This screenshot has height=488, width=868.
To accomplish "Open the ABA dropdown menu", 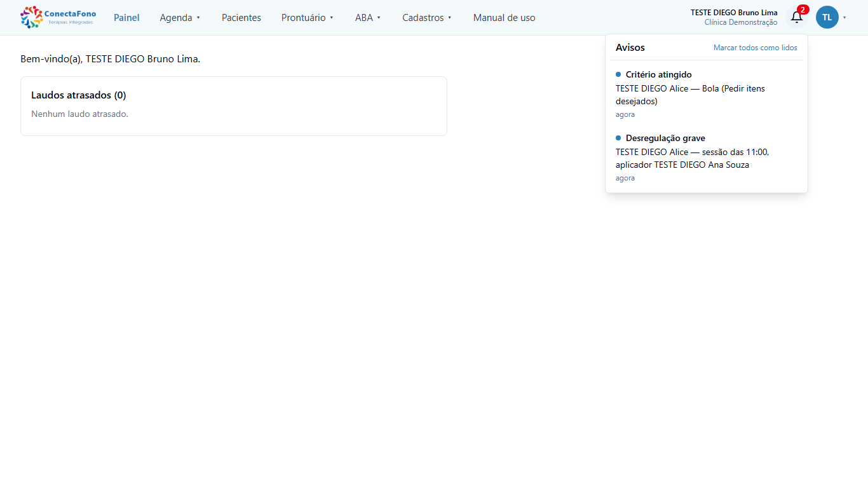I will (x=368, y=18).
